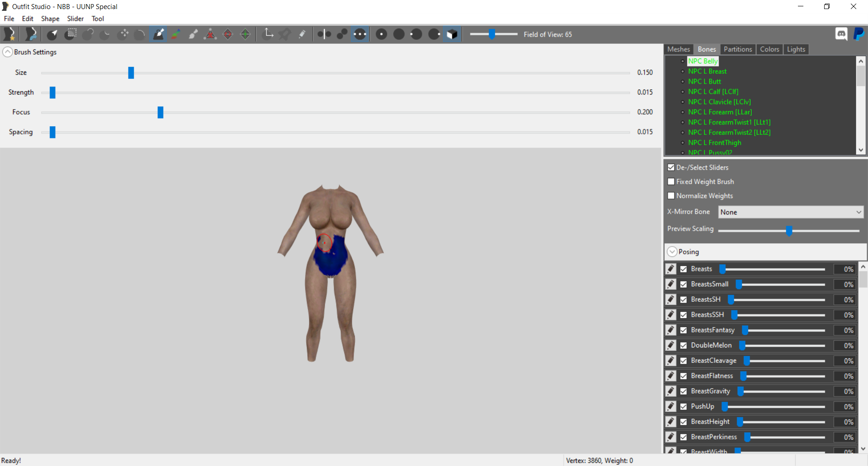
Task: Select the NPC L Butt bone
Action: (704, 81)
